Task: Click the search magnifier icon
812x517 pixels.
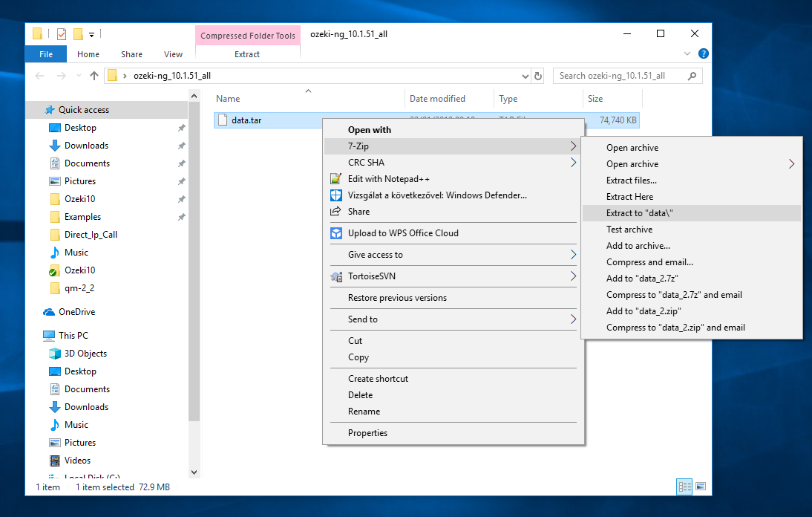Action: click(x=692, y=76)
